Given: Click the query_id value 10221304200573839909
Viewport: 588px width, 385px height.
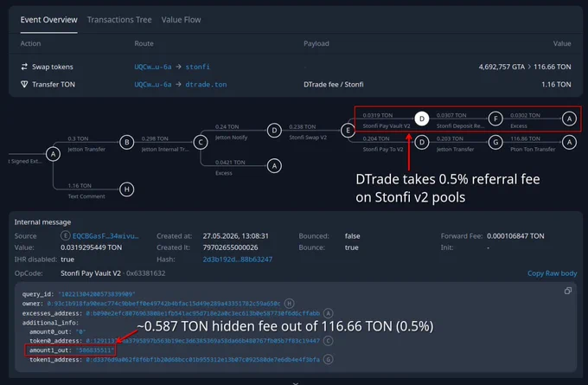Looking at the screenshot, I should pyautogui.click(x=97, y=294).
